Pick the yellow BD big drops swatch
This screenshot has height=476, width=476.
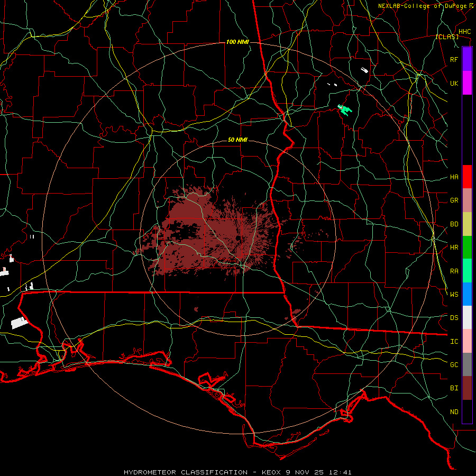467,224
